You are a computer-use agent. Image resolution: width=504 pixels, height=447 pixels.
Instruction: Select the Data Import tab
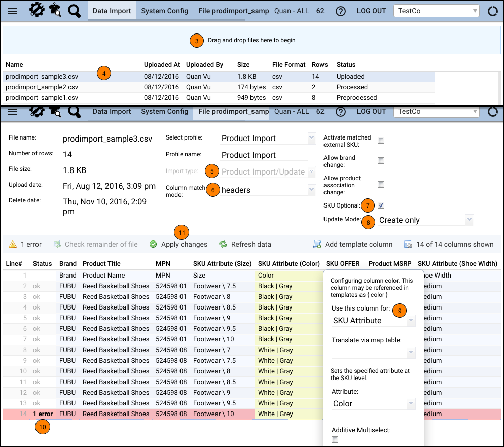click(111, 10)
